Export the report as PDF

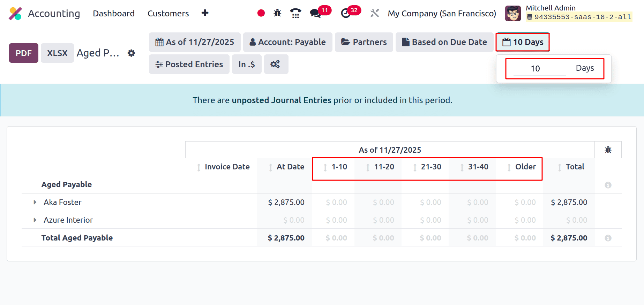(x=24, y=53)
